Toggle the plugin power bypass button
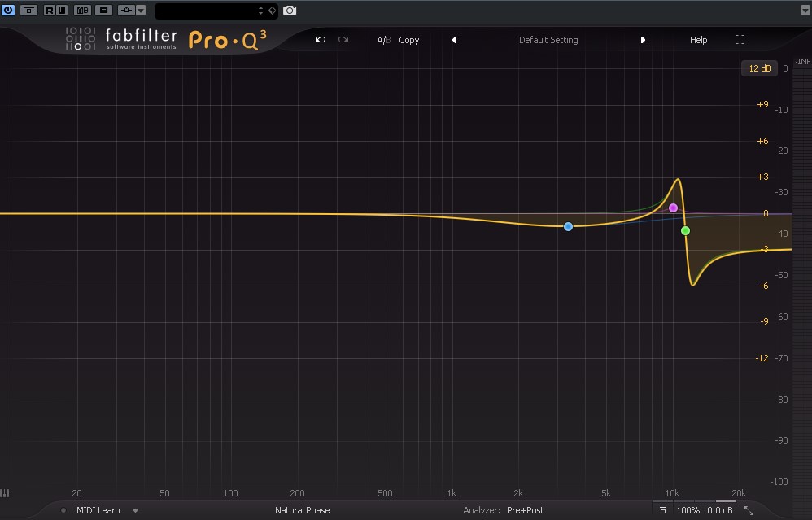This screenshot has width=812, height=520. click(x=8, y=10)
